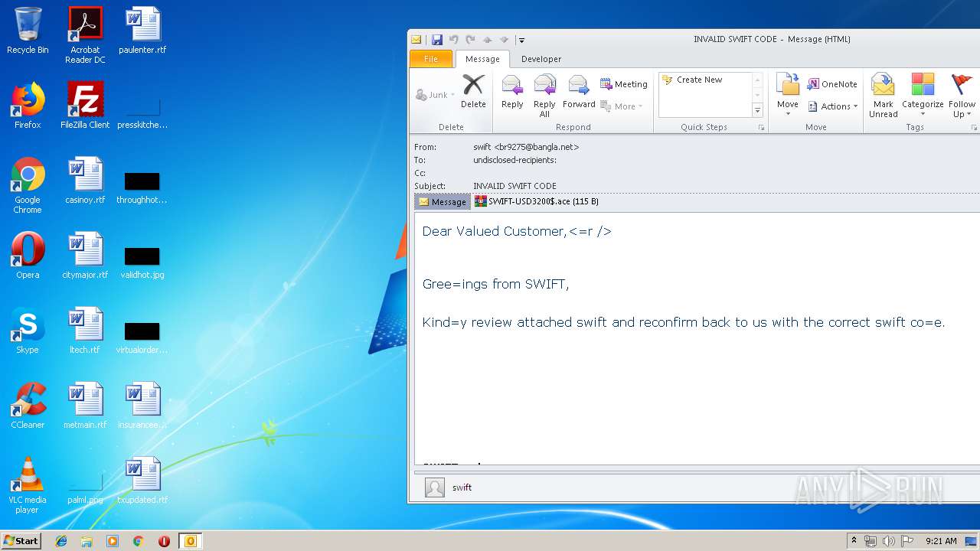
Task: Open volume control in system tray
Action: pos(888,541)
